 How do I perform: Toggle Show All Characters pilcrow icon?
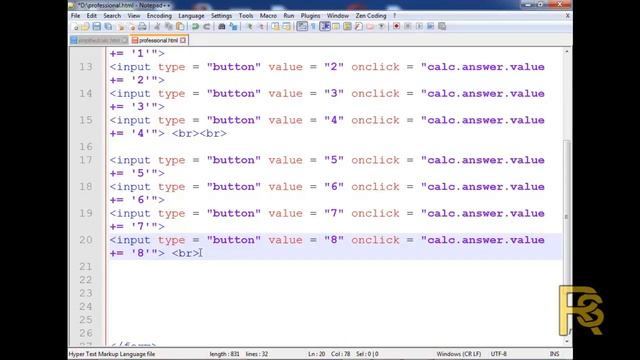(x=313, y=27)
